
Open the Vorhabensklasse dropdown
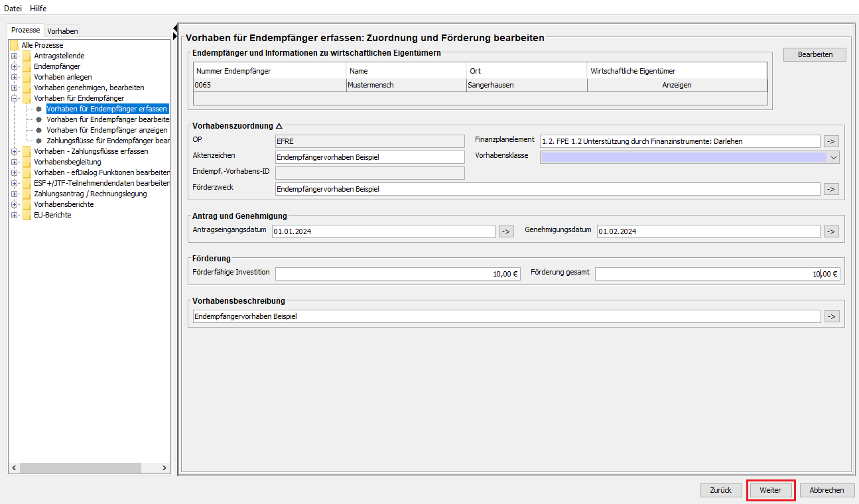tap(834, 157)
